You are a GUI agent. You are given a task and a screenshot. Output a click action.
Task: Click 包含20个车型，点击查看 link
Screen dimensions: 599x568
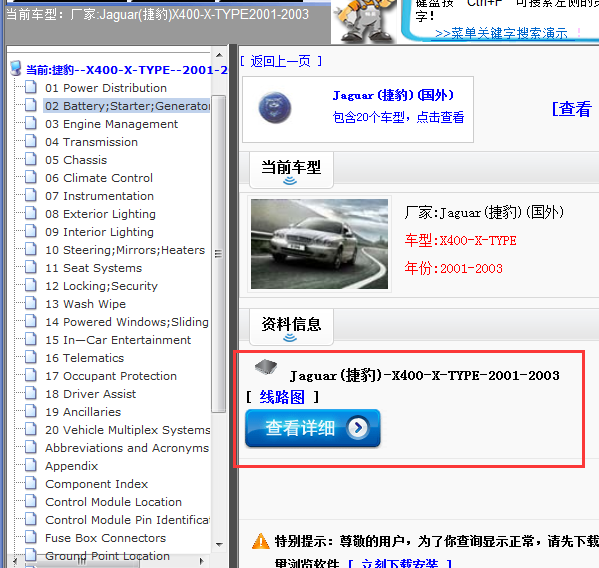point(398,117)
